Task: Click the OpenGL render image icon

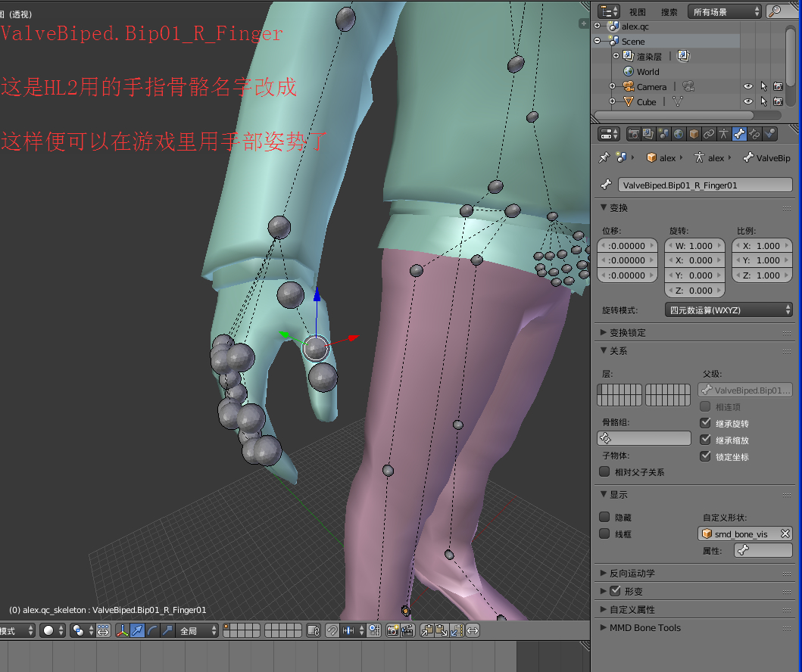Action: (x=393, y=630)
